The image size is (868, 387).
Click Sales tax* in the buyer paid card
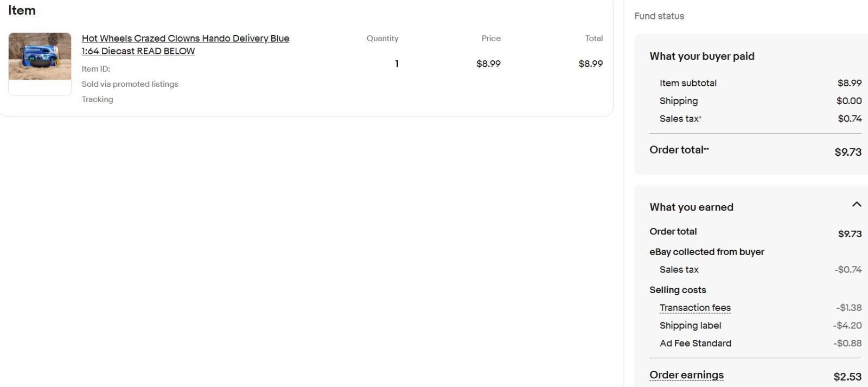pos(680,118)
